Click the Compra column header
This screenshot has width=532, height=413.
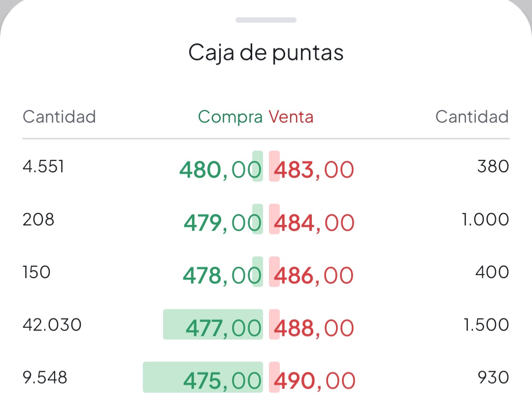coord(229,117)
